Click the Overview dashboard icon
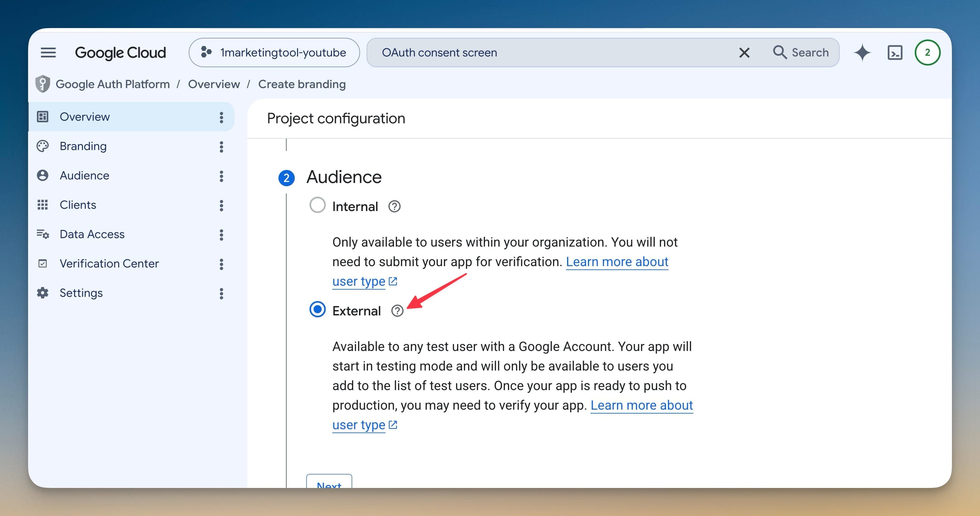980x516 pixels. click(x=43, y=117)
